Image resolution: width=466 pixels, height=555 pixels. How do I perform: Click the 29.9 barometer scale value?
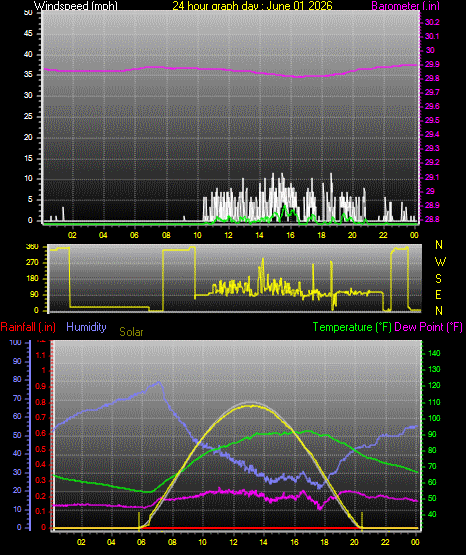[x=432, y=64]
